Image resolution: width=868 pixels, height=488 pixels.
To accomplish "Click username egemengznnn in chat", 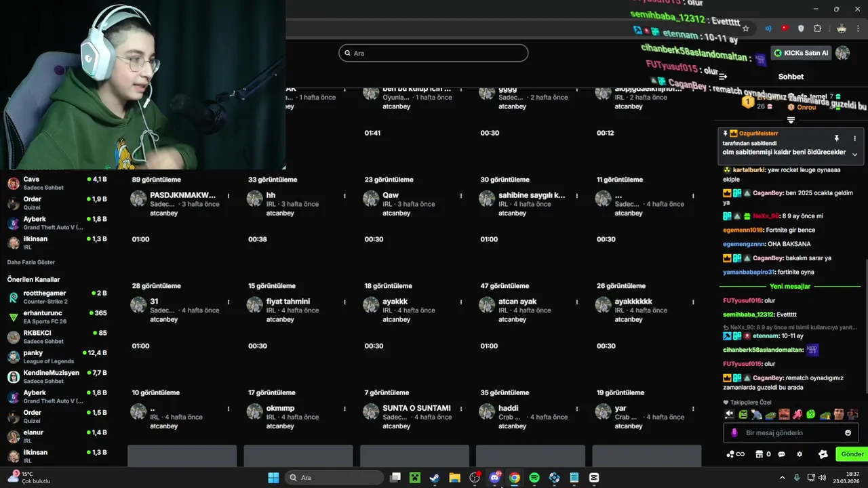I will [x=743, y=244].
